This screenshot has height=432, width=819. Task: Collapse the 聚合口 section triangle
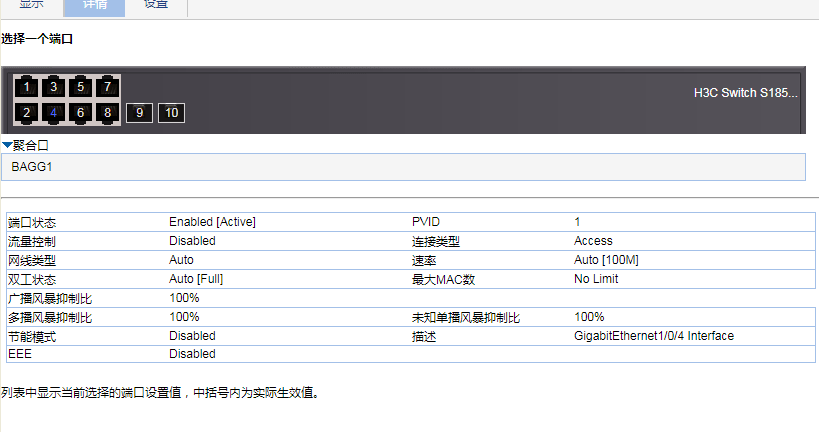(7, 146)
